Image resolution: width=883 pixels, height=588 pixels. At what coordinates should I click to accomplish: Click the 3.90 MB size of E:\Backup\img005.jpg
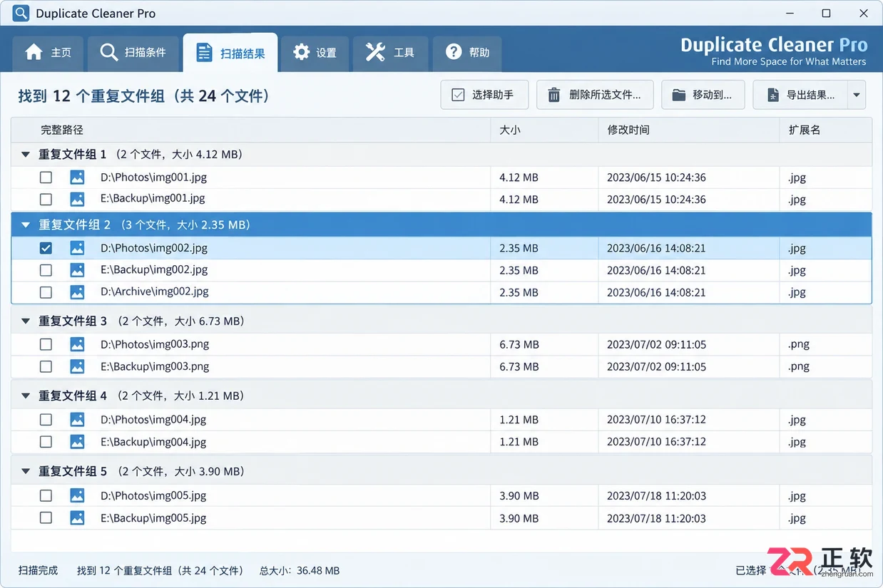tap(519, 518)
